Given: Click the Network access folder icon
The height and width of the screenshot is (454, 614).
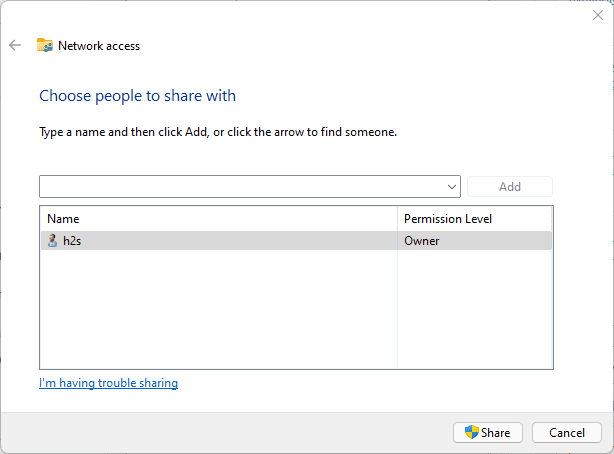Looking at the screenshot, I should [x=45, y=45].
